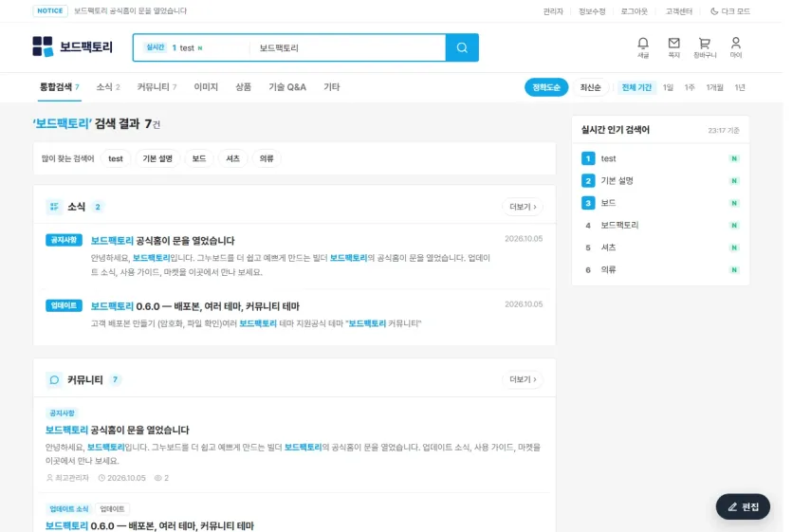Viewport: 792px width, 532px height.
Task: Open 커뮤니티 post 0.6.0 배포본
Action: pyautogui.click(x=150, y=526)
